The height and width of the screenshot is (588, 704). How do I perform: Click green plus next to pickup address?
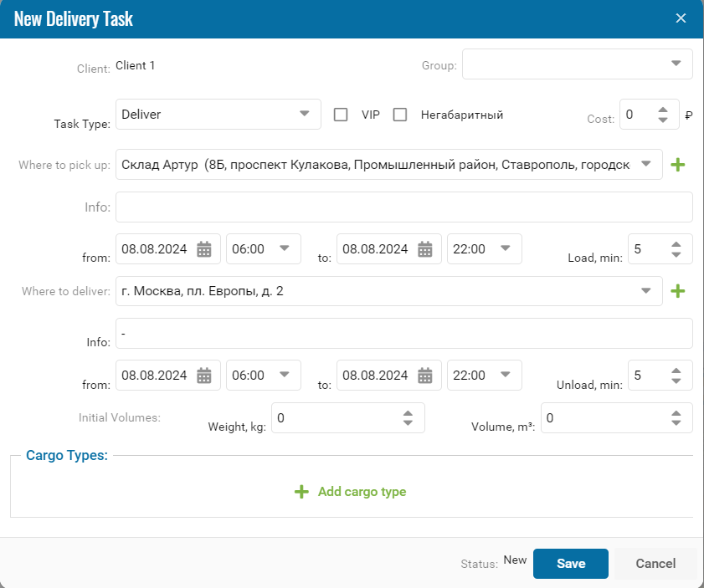point(678,165)
